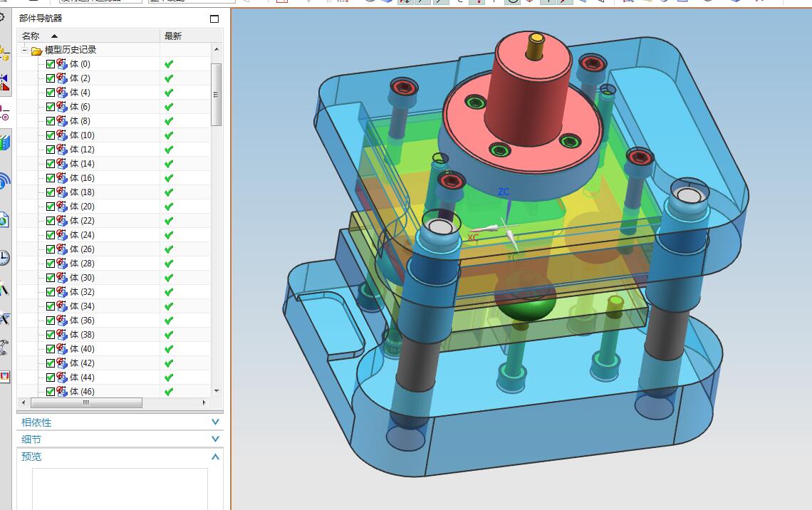Click the sort arrow in 名称 column header
The image size is (812, 510).
54,36
